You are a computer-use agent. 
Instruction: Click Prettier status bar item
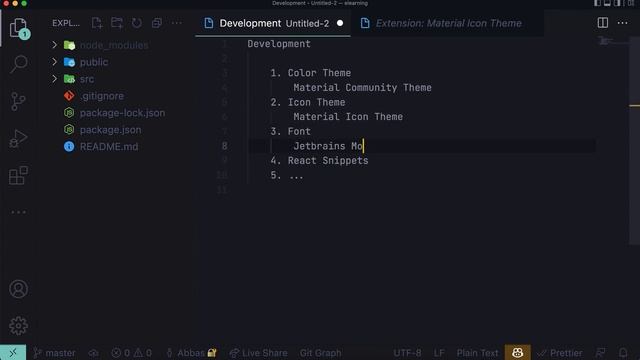pyautogui.click(x=560, y=353)
